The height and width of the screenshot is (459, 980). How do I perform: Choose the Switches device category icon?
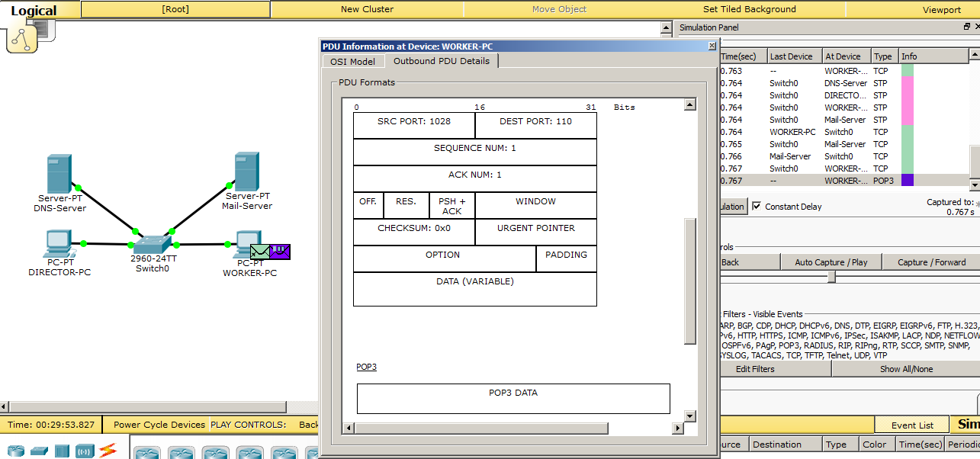tap(40, 451)
